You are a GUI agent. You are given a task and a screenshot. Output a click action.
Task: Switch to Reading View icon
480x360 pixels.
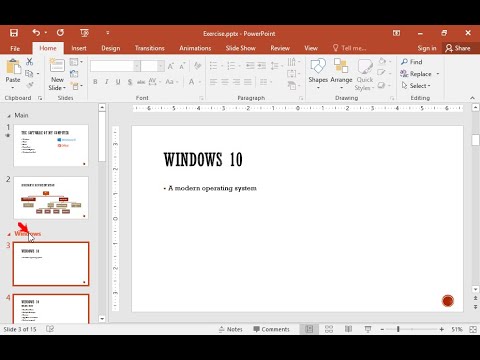[x=348, y=329]
